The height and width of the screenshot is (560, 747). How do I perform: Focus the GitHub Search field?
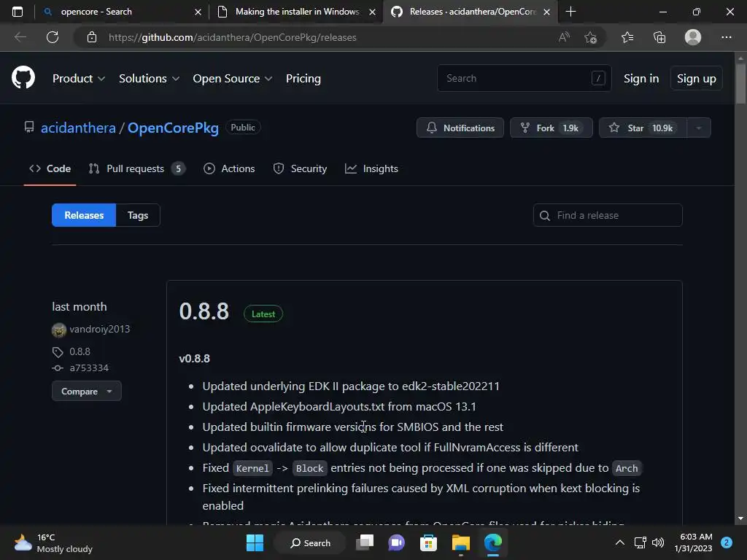pyautogui.click(x=524, y=78)
